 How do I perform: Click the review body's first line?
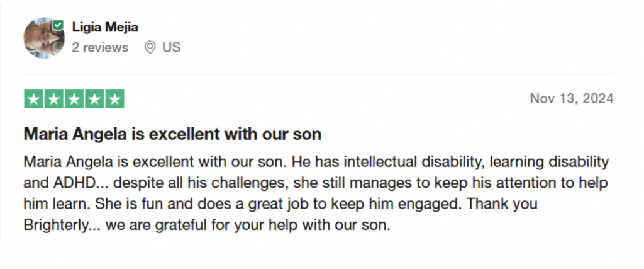pos(316,162)
